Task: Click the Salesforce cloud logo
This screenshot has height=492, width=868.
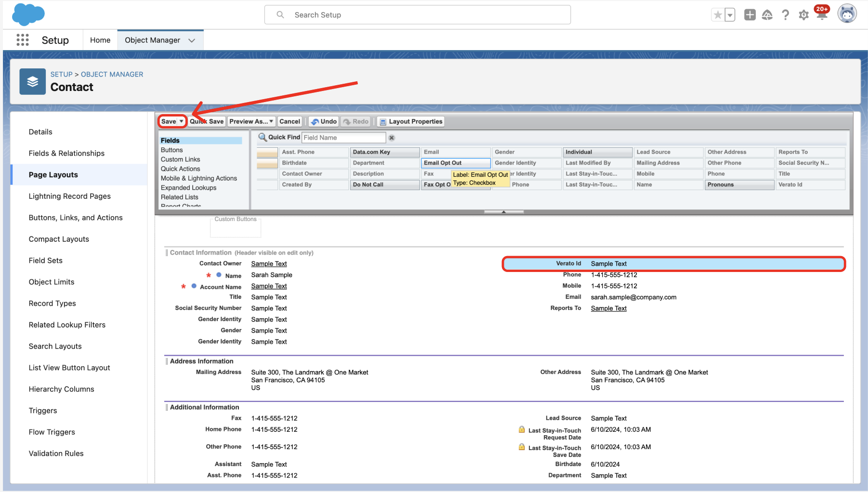Action: click(x=28, y=14)
